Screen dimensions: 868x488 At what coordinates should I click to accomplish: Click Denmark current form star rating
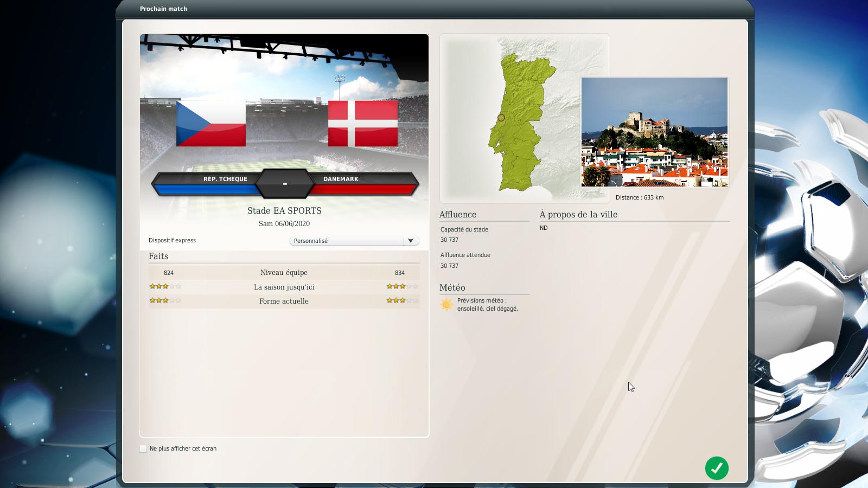coord(403,300)
